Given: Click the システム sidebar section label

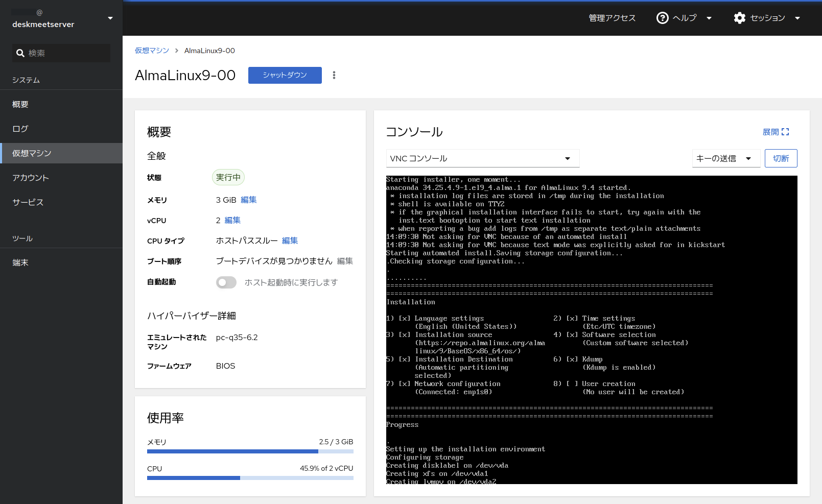Looking at the screenshot, I should (26, 80).
